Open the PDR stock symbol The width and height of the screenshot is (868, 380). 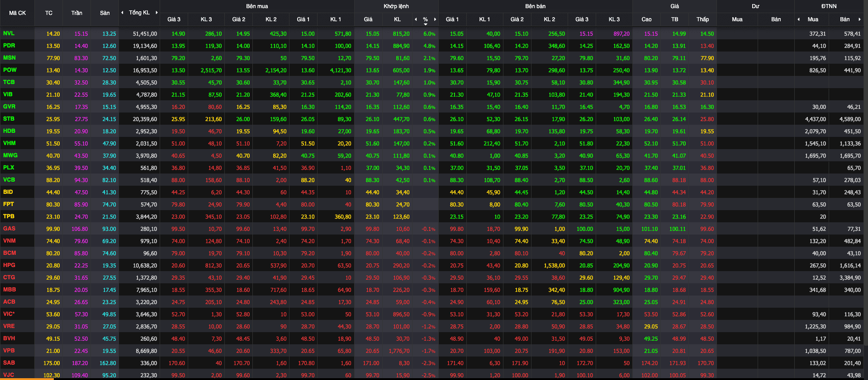click(x=9, y=46)
